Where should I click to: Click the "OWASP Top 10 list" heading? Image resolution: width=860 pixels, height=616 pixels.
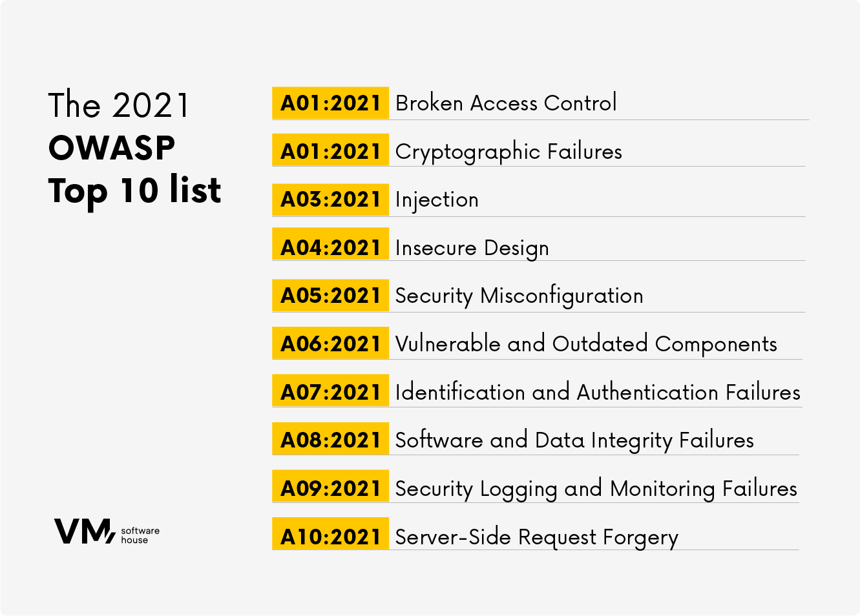pyautogui.click(x=134, y=169)
